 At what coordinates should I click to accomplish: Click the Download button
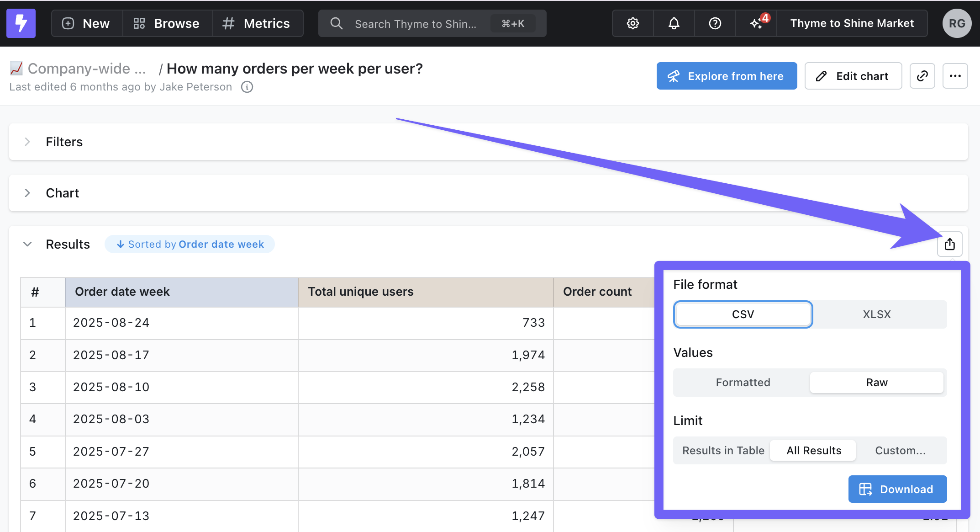coord(897,489)
